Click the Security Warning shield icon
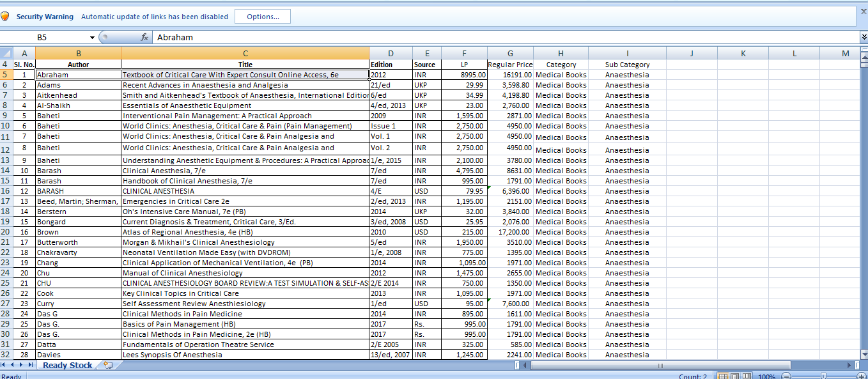 pos(5,17)
